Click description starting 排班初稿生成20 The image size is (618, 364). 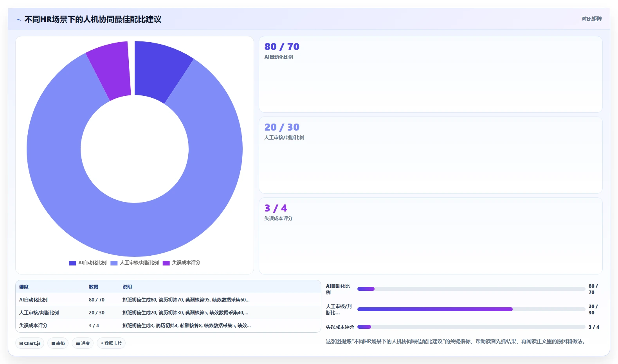click(185, 313)
